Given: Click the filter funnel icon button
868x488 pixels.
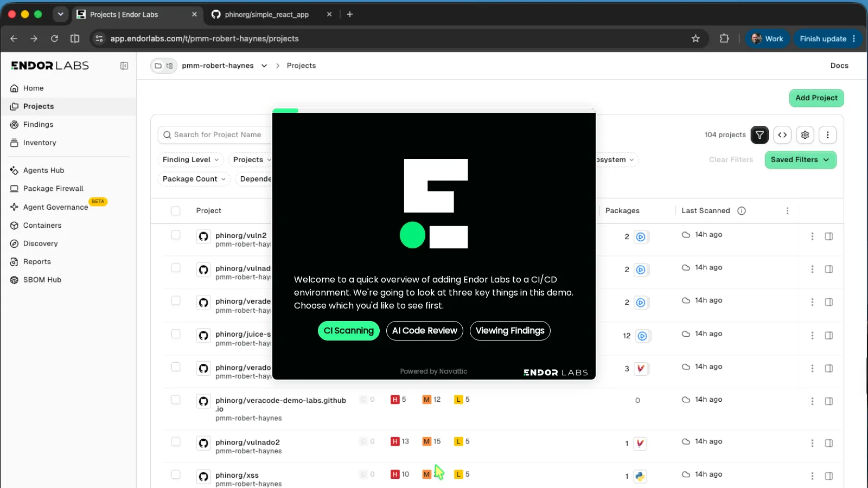Looking at the screenshot, I should pyautogui.click(x=759, y=135).
